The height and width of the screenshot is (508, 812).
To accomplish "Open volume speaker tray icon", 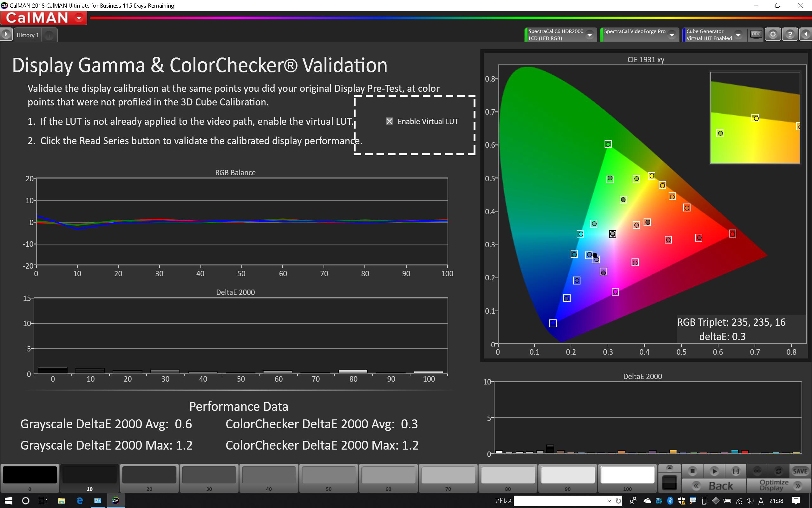I will pyautogui.click(x=750, y=501).
